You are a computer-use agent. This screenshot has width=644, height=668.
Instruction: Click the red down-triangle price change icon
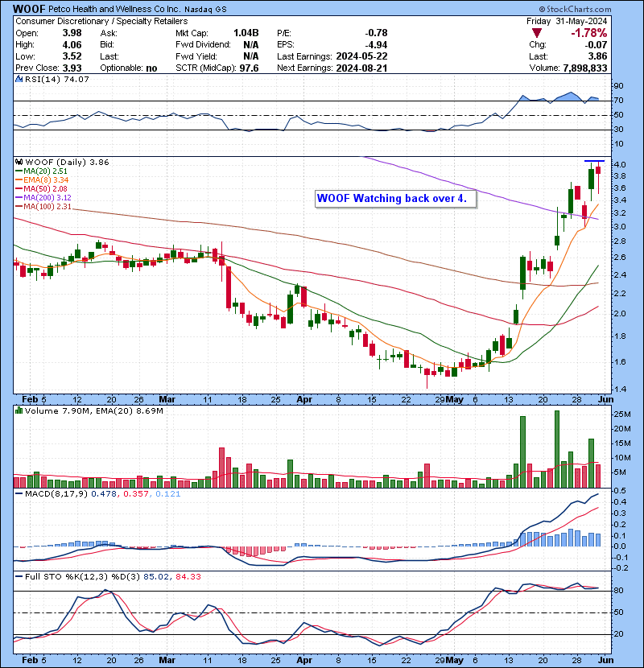[x=538, y=33]
